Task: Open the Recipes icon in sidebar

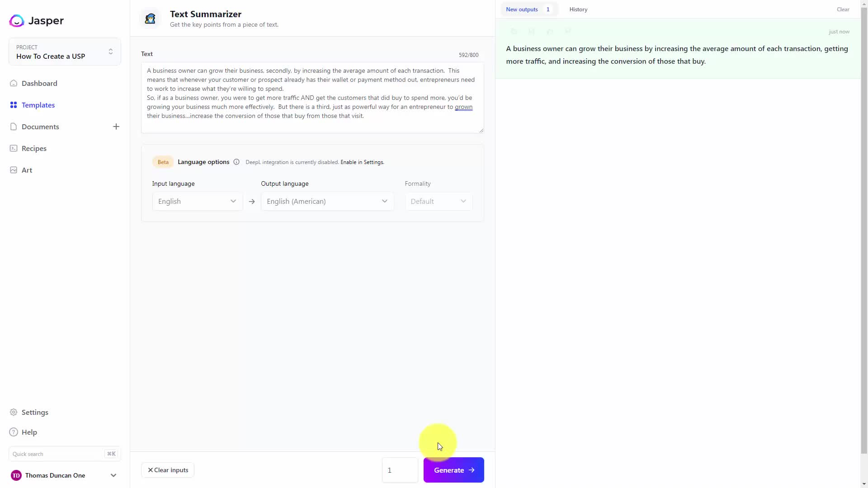Action: pyautogui.click(x=14, y=148)
